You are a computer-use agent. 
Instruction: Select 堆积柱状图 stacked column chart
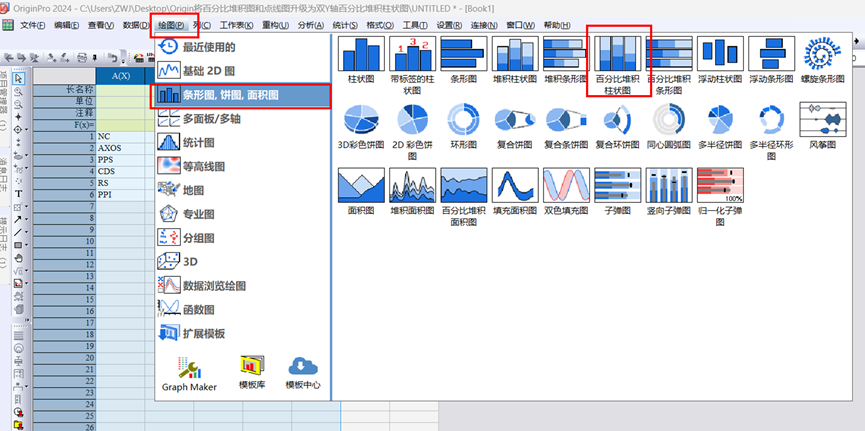(x=515, y=61)
